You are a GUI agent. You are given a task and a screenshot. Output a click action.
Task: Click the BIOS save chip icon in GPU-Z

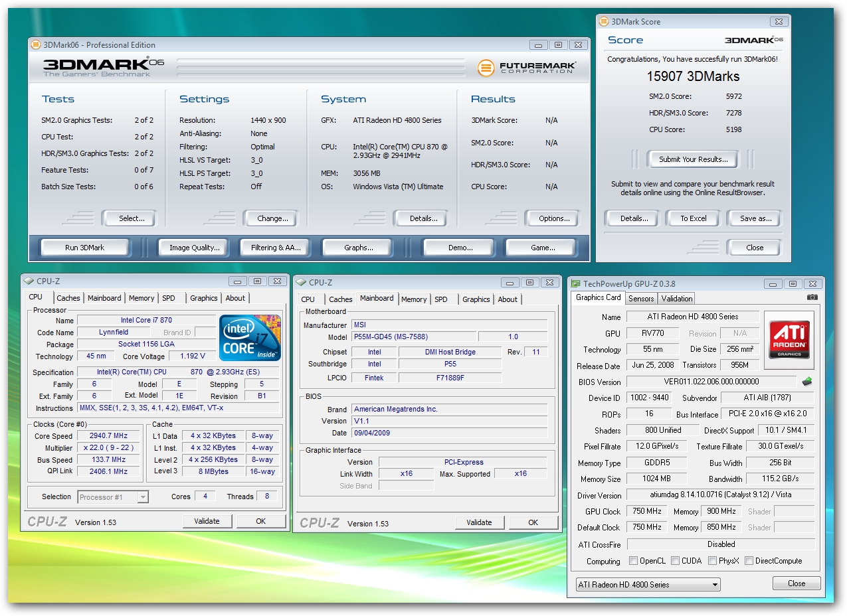coord(807,382)
